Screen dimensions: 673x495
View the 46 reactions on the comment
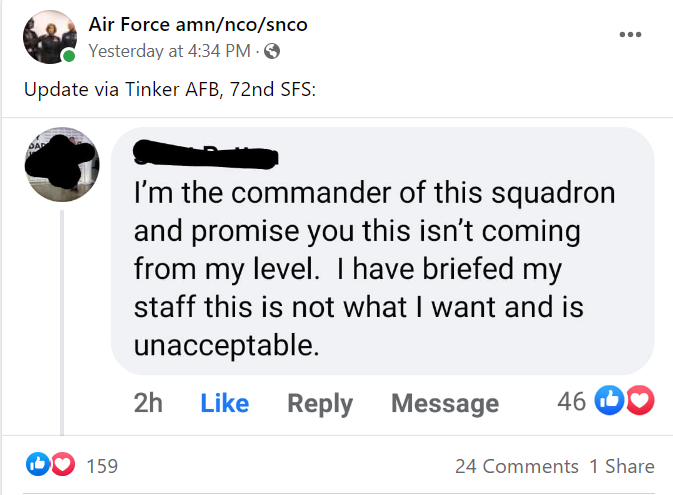tap(570, 401)
